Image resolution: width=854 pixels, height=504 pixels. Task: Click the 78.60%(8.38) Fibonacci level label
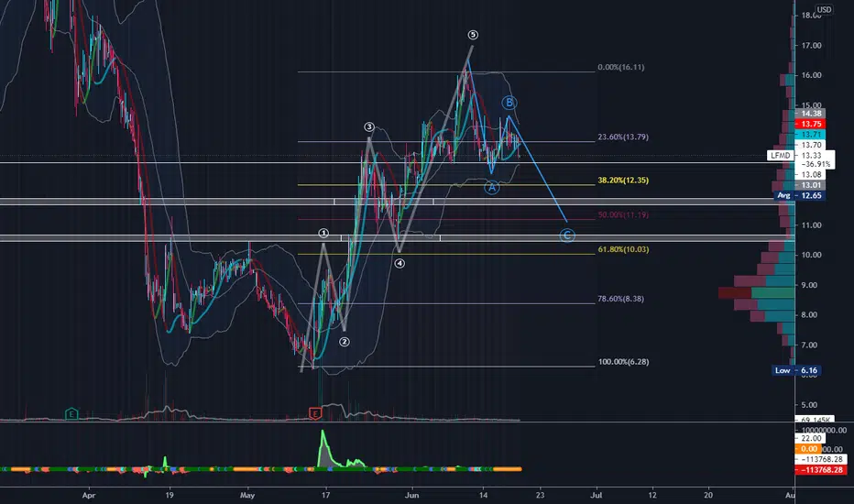pyautogui.click(x=621, y=299)
